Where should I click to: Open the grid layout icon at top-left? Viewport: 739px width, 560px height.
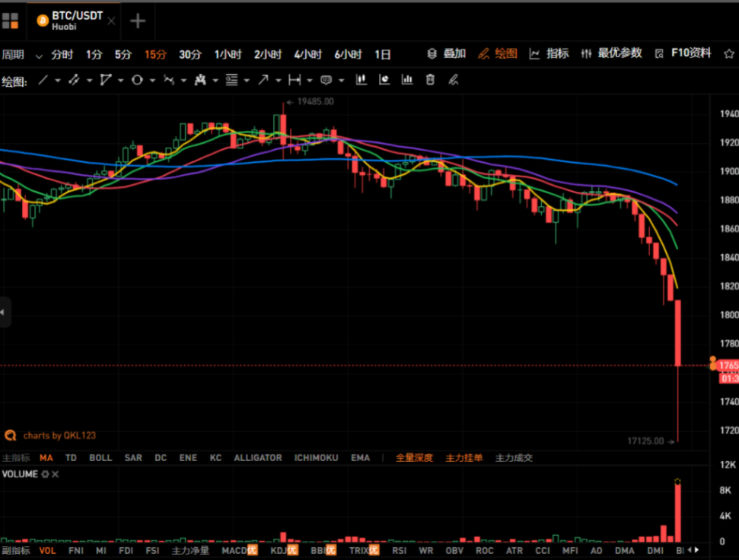click(x=10, y=21)
